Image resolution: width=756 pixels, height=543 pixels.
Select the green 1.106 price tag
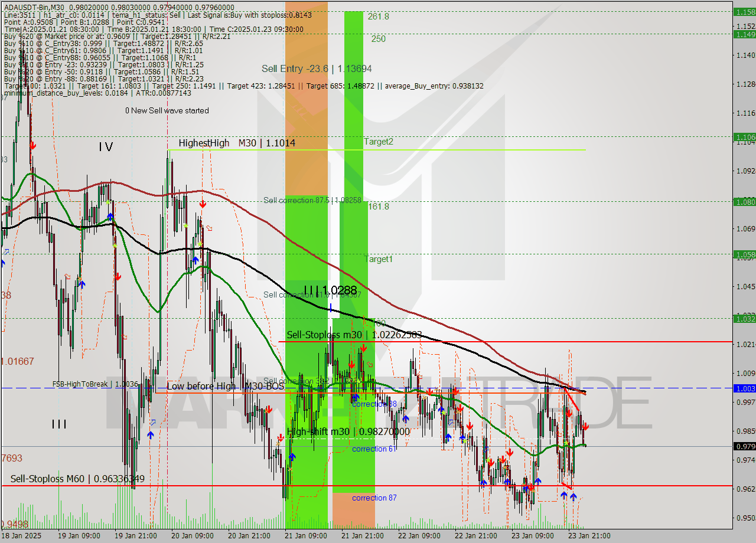pos(744,136)
